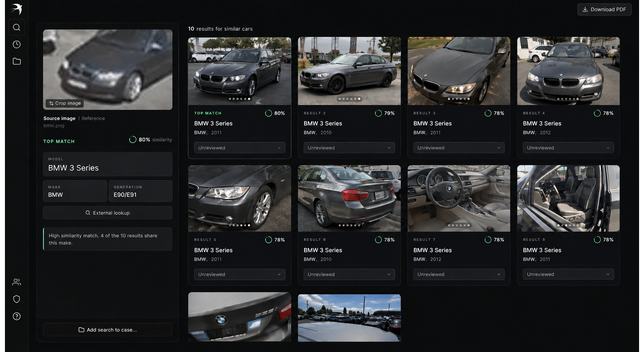Open the Result 2 car photo

(349, 71)
